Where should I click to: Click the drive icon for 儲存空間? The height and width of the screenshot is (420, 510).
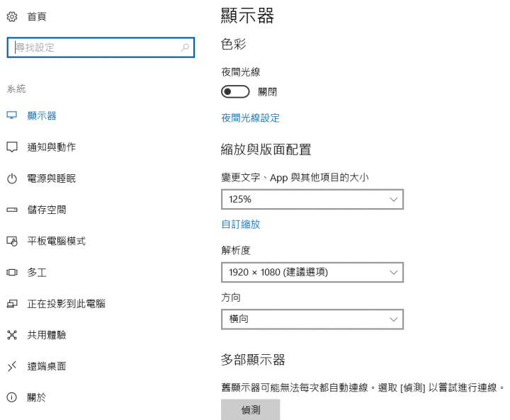(x=12, y=210)
